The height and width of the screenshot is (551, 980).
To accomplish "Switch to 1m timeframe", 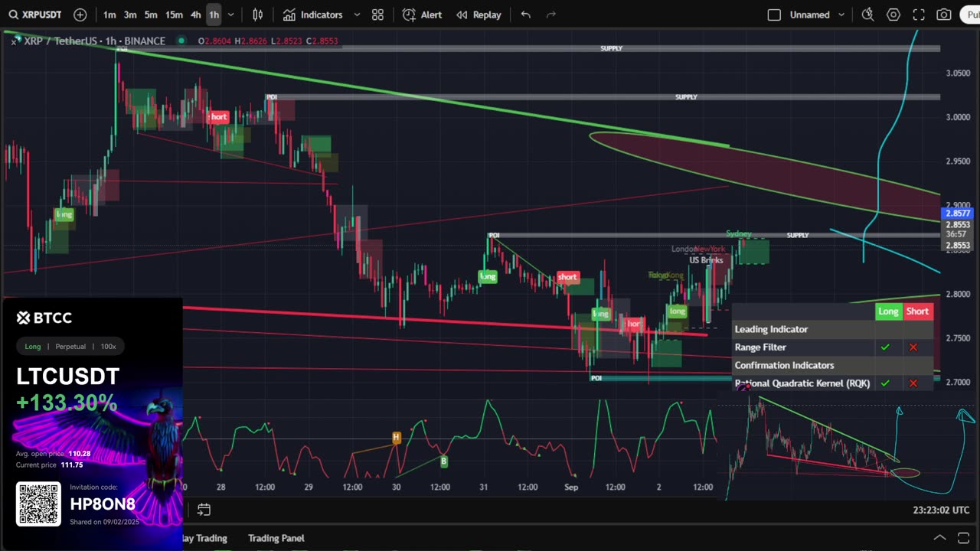I will [109, 15].
